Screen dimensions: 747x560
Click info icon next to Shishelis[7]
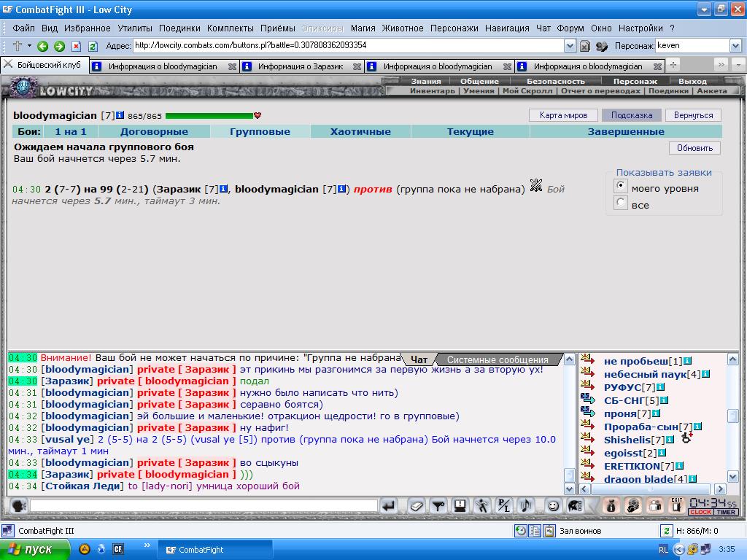click(670, 440)
